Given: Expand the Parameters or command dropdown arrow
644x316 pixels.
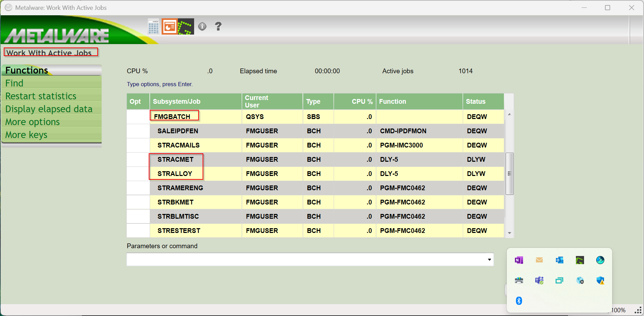Looking at the screenshot, I should (489, 259).
